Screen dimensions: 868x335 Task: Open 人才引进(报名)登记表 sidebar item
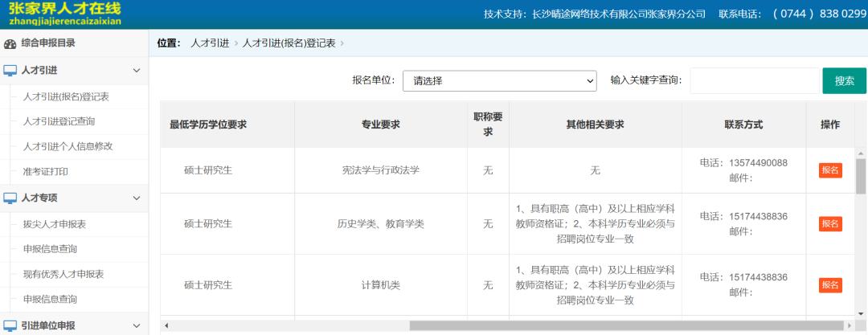[x=66, y=97]
